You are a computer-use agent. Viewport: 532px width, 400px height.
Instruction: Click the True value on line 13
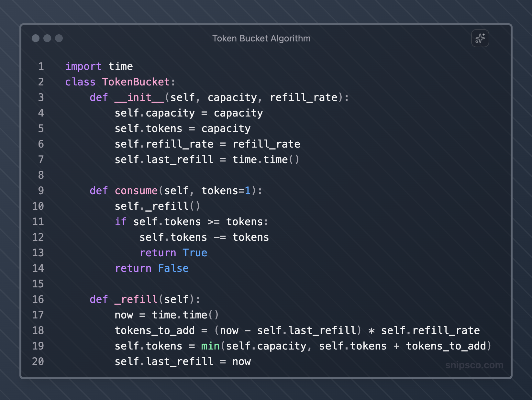[x=195, y=253]
